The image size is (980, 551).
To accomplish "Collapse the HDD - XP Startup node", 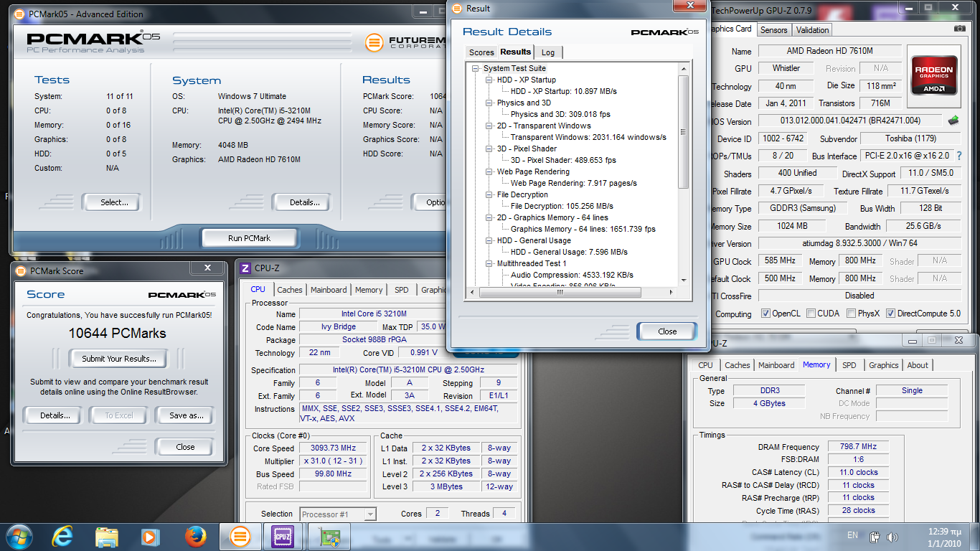I will 489,80.
